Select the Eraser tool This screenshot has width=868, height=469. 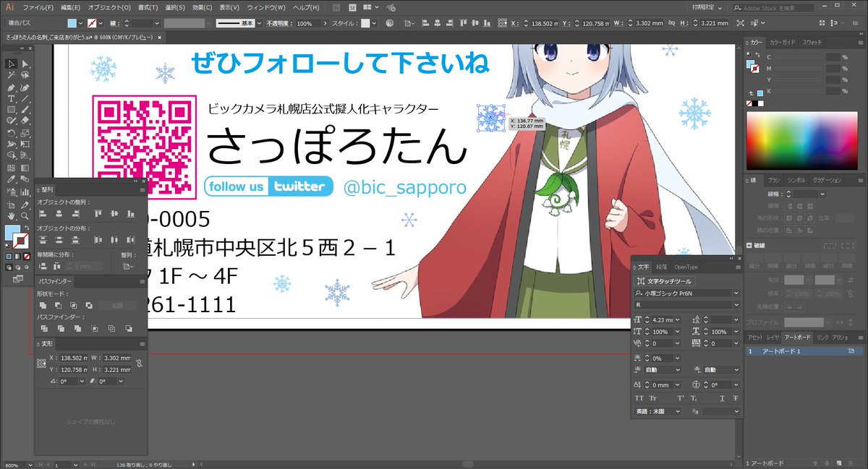click(25, 120)
